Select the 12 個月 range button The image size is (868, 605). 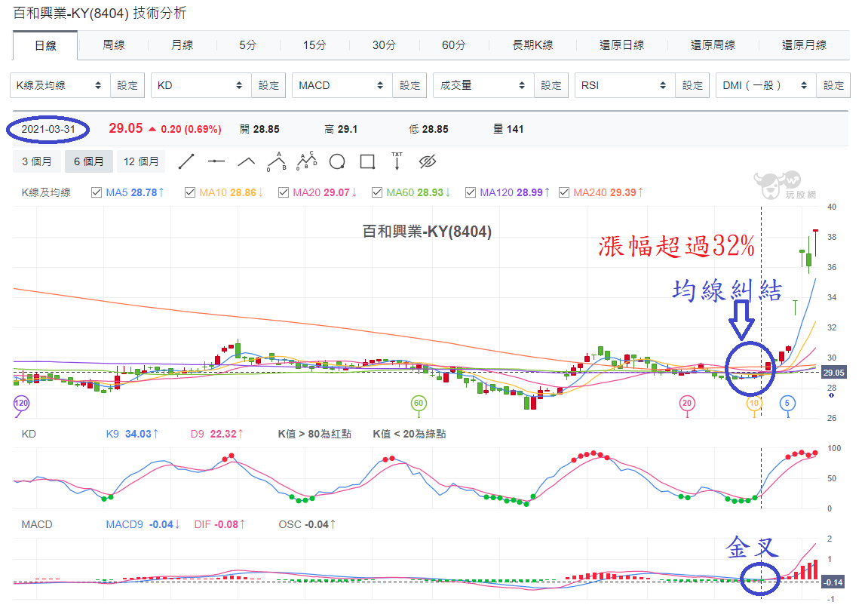click(140, 161)
